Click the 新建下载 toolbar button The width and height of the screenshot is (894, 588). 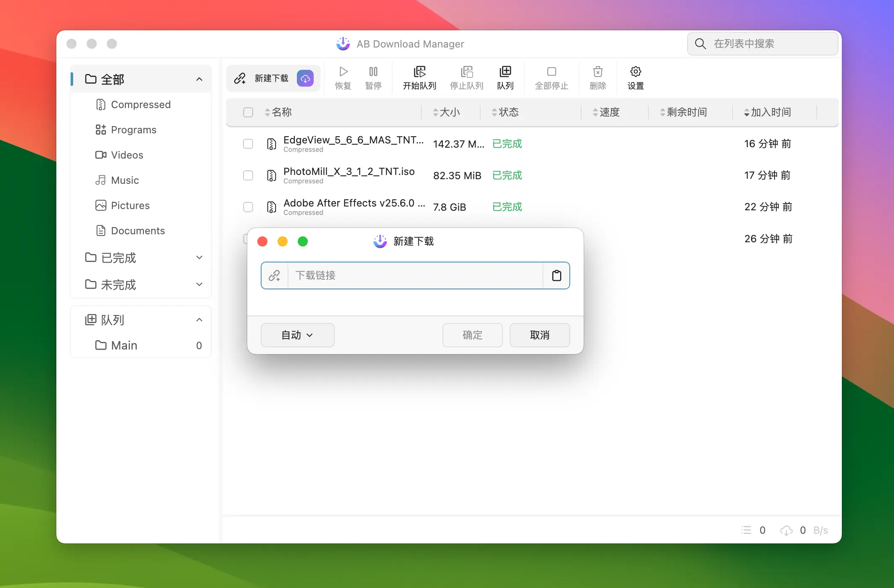coord(264,78)
